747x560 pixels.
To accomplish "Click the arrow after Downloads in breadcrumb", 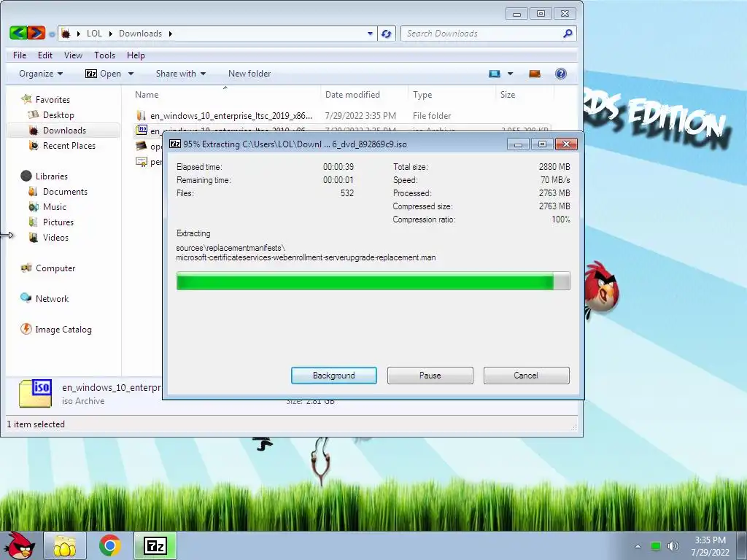I will 170,34.
